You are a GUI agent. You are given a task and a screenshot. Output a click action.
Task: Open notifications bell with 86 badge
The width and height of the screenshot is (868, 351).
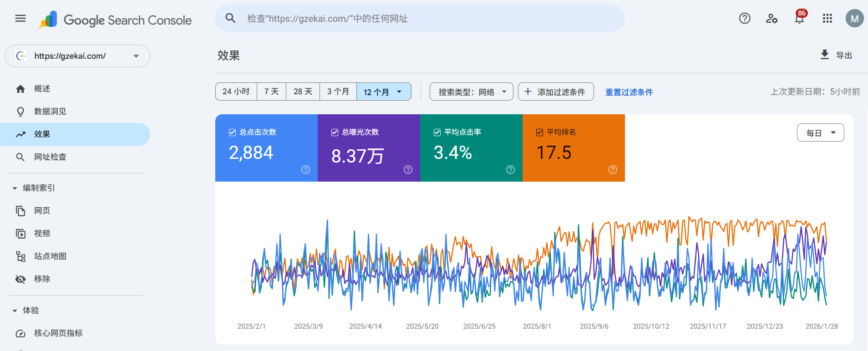799,19
